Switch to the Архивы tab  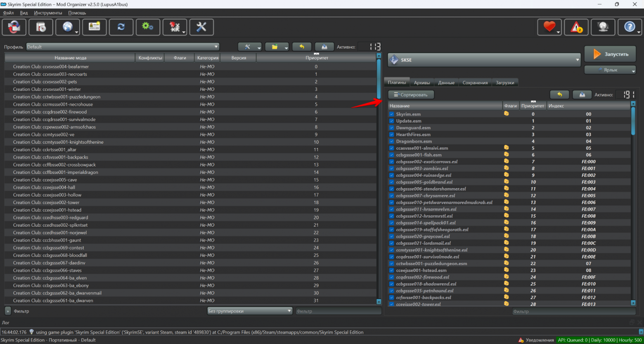[422, 83]
